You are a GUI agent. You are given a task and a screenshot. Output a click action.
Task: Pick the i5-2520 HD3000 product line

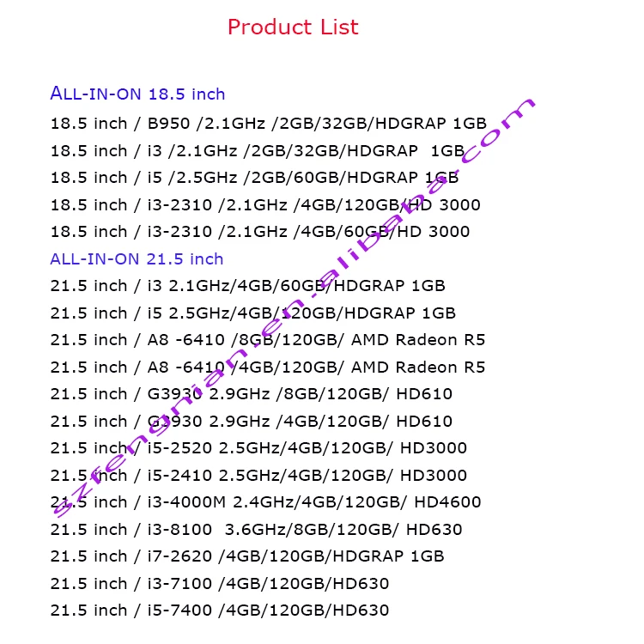(258, 448)
